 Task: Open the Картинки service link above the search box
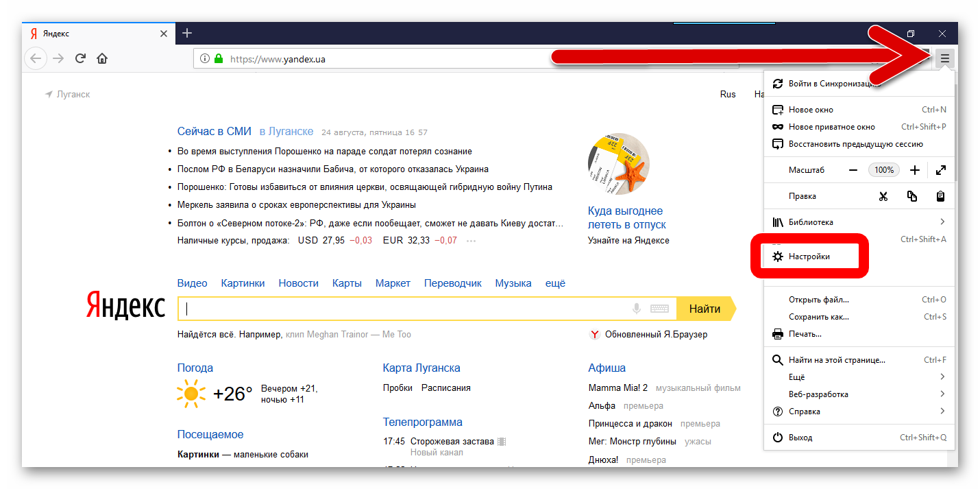243,283
